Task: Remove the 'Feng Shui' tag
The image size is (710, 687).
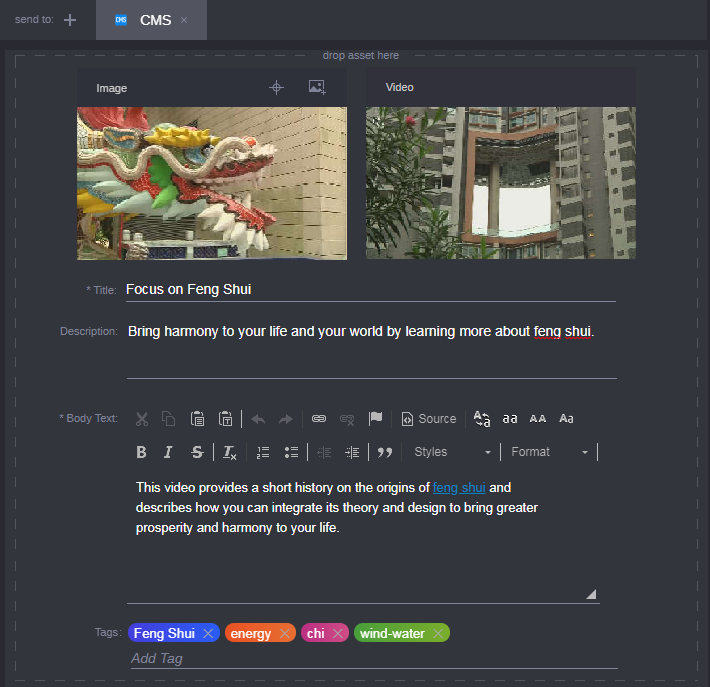Action: tap(208, 634)
